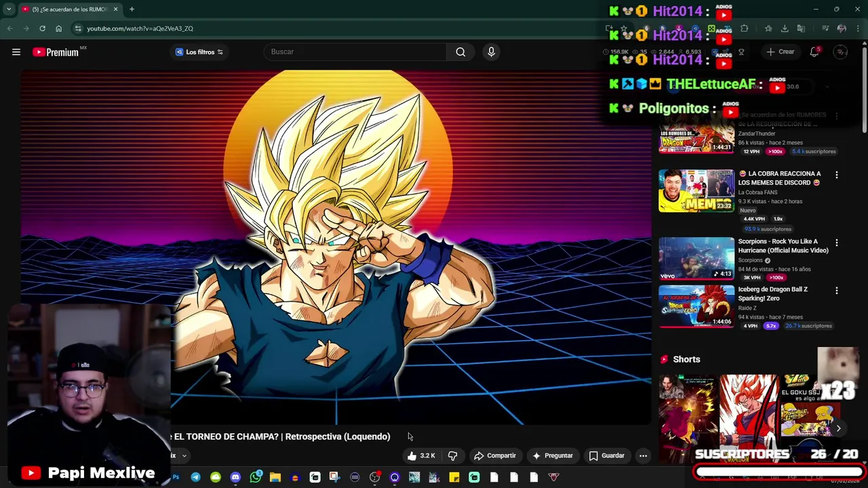Viewport: 868px width, 488px height.
Task: Click the Shorts section heading
Action: (686, 359)
